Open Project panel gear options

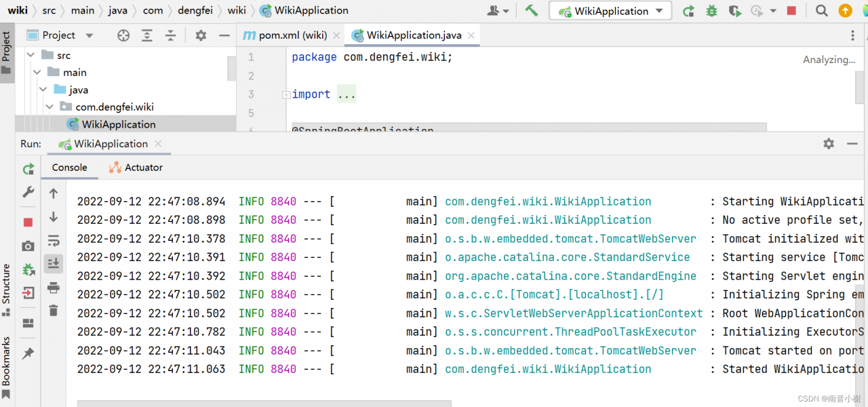pyautogui.click(x=201, y=35)
